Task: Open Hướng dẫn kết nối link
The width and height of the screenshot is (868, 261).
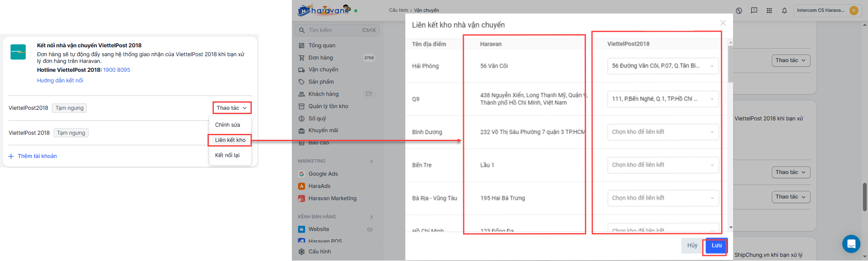Action: coord(60,81)
